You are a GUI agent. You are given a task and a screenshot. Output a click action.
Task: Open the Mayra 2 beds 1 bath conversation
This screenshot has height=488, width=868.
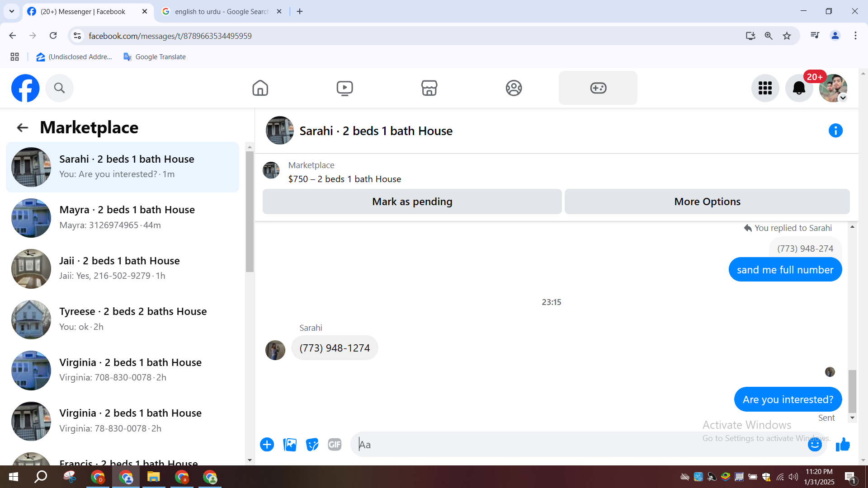tap(123, 218)
